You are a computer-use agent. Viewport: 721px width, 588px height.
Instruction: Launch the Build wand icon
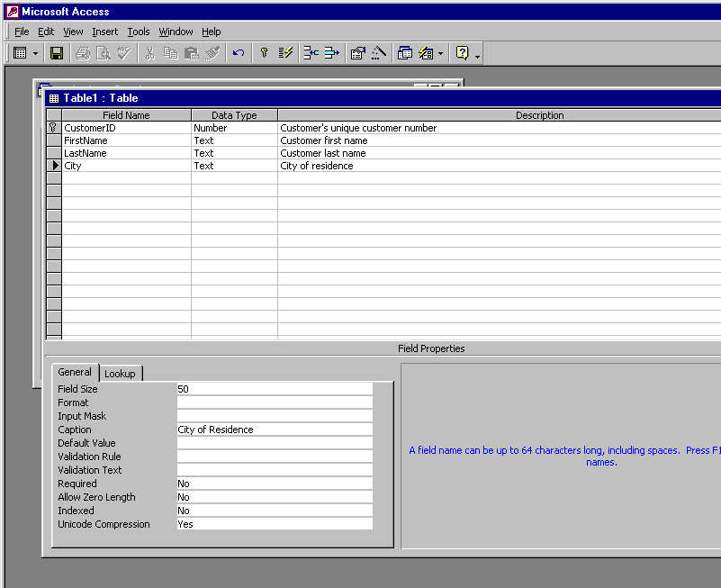click(x=378, y=53)
